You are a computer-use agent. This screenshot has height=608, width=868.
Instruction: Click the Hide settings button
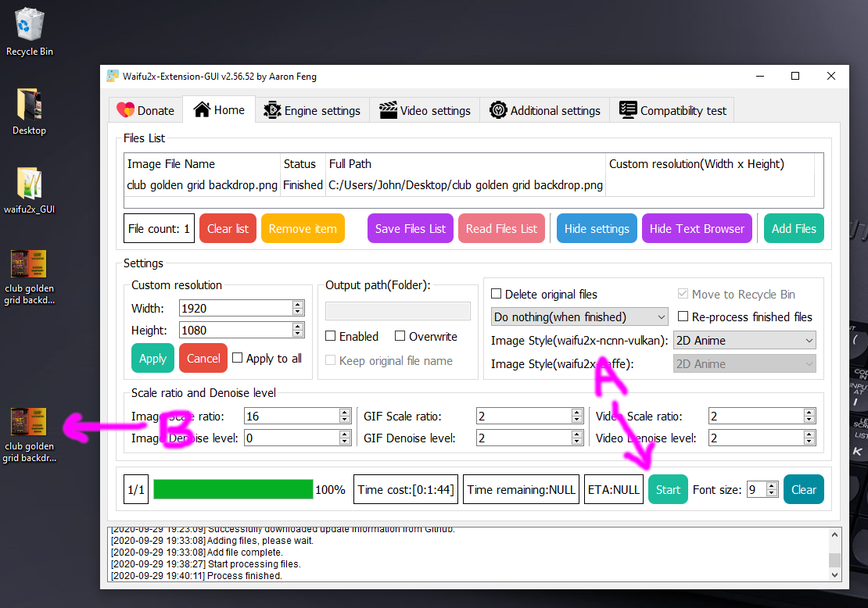597,228
